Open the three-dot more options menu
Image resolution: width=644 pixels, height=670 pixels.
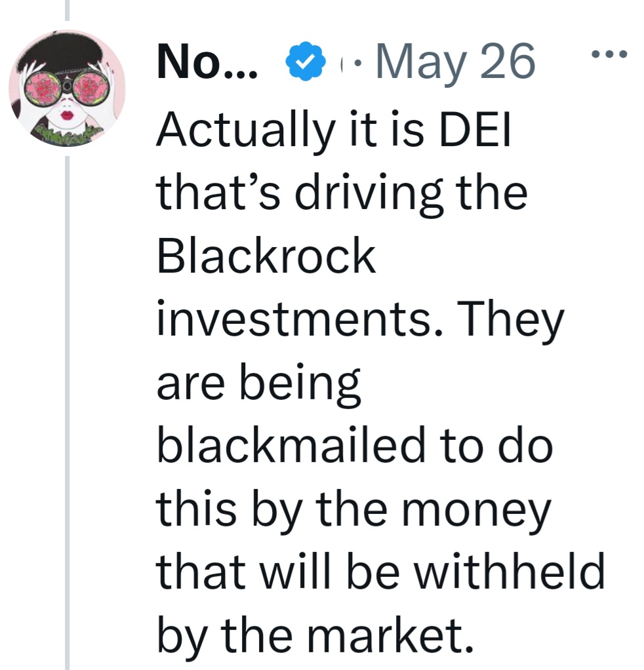[609, 54]
